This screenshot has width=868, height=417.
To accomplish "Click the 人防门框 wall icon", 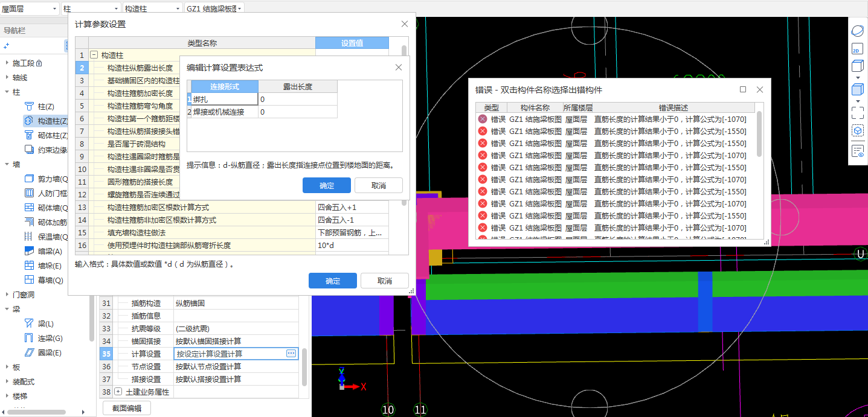I will pos(29,193).
